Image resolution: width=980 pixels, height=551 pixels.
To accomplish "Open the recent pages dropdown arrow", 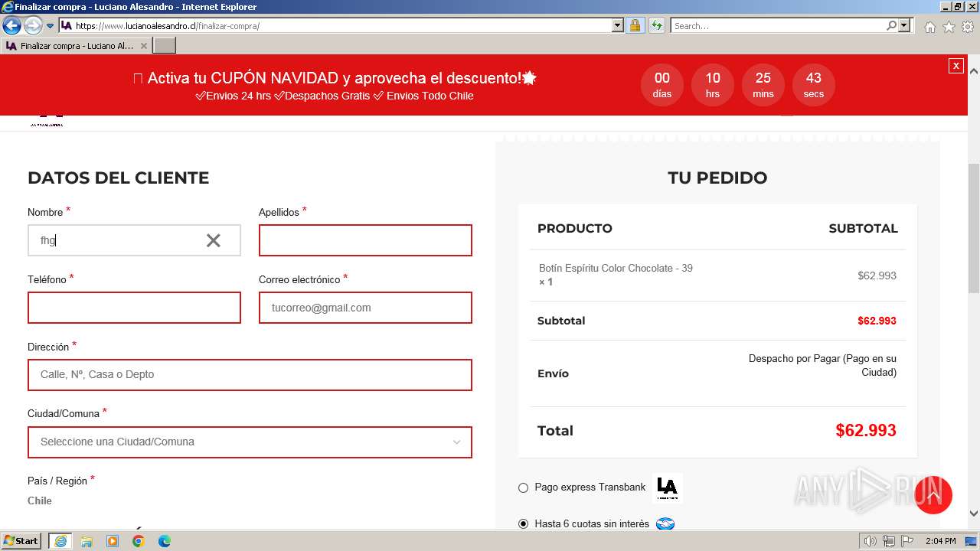I will (x=51, y=26).
